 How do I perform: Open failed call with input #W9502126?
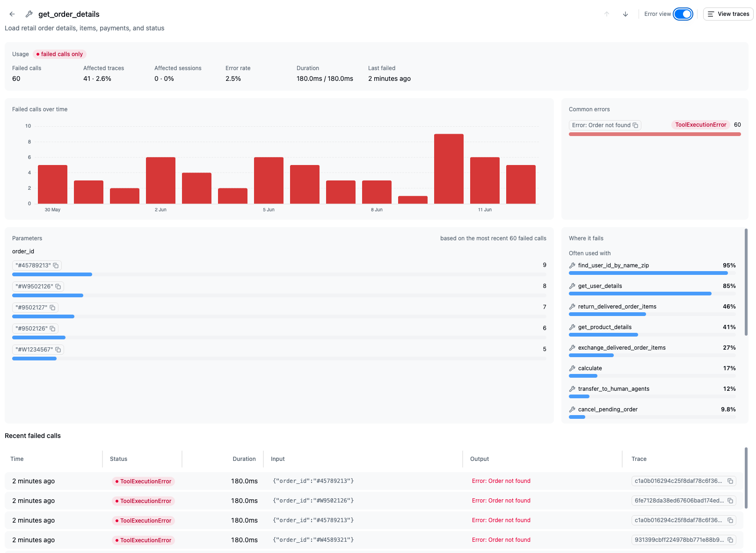pos(374,501)
